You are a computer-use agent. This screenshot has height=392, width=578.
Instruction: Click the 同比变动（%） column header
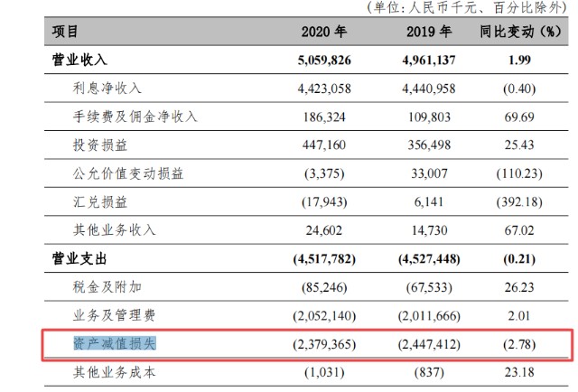click(x=520, y=32)
